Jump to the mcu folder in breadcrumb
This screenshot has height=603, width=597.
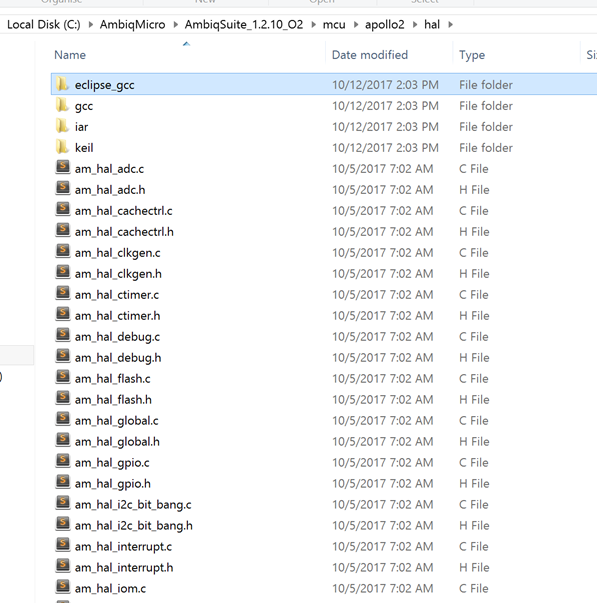pyautogui.click(x=334, y=25)
